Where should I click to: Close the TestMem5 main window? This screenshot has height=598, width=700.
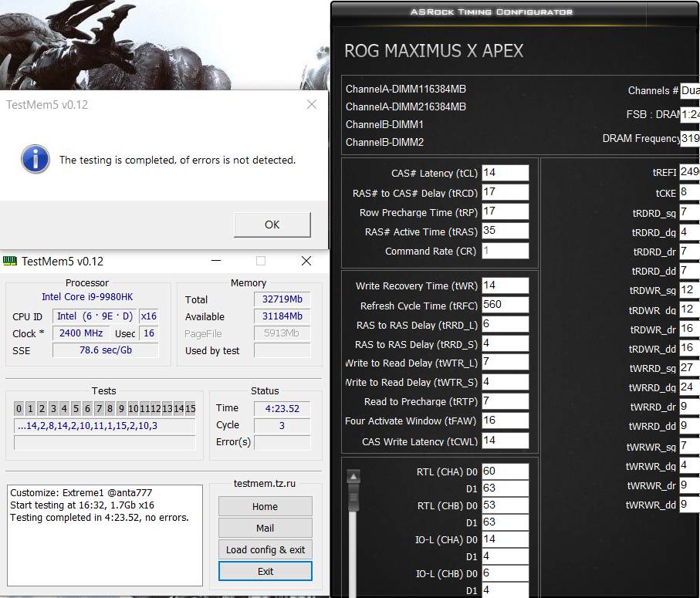[x=306, y=261]
